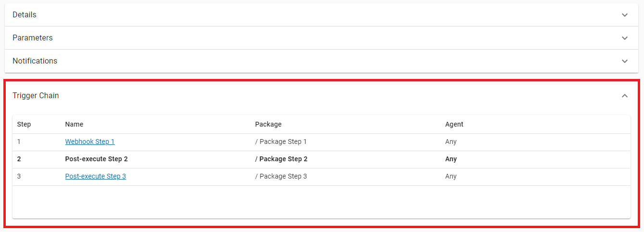The height and width of the screenshot is (232, 644).
Task: Click the Parameters section header
Action: [33, 38]
